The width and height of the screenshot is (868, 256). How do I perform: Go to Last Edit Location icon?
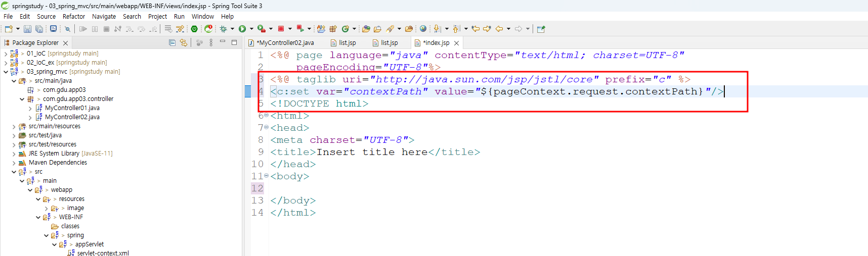tap(475, 29)
